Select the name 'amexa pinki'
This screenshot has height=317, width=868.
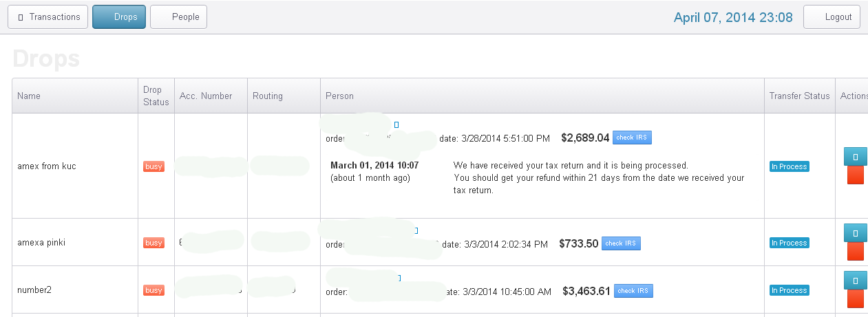[x=41, y=243]
